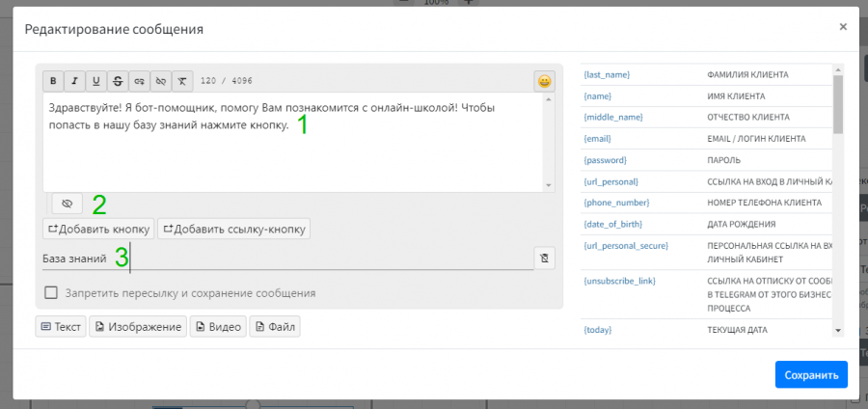Add a Текст block
Image resolution: width=868 pixels, height=409 pixels.
click(x=61, y=327)
